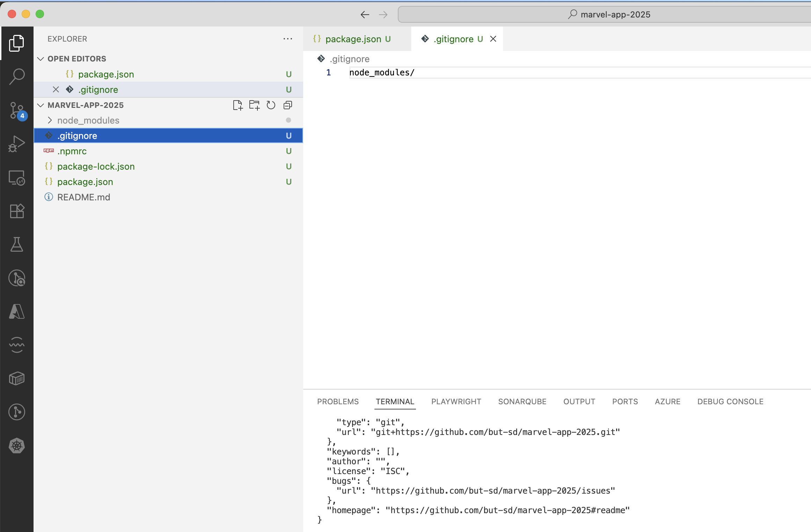
Task: Click the .gitignore breadcrumb above editor
Action: 349,59
